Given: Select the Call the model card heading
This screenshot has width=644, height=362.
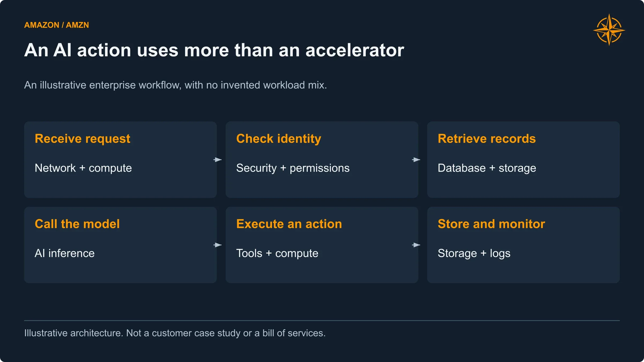Looking at the screenshot, I should click(x=77, y=224).
